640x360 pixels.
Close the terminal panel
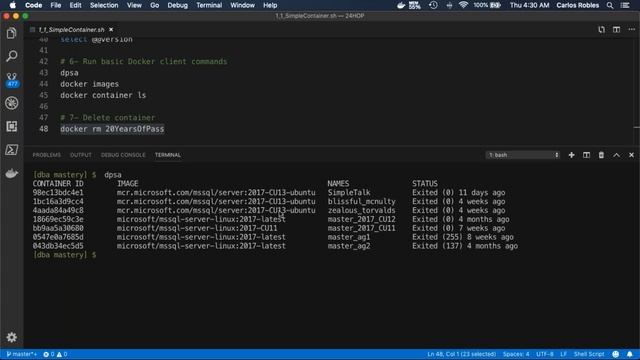631,155
